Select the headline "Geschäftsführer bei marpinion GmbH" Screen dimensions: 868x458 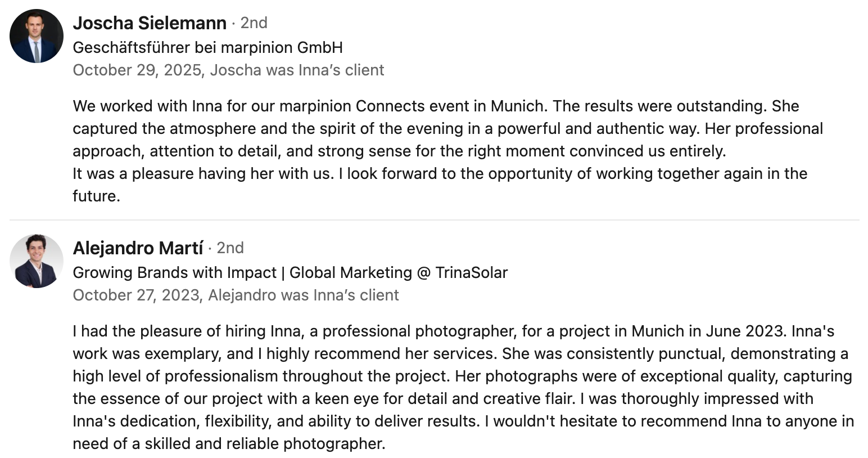tap(207, 47)
